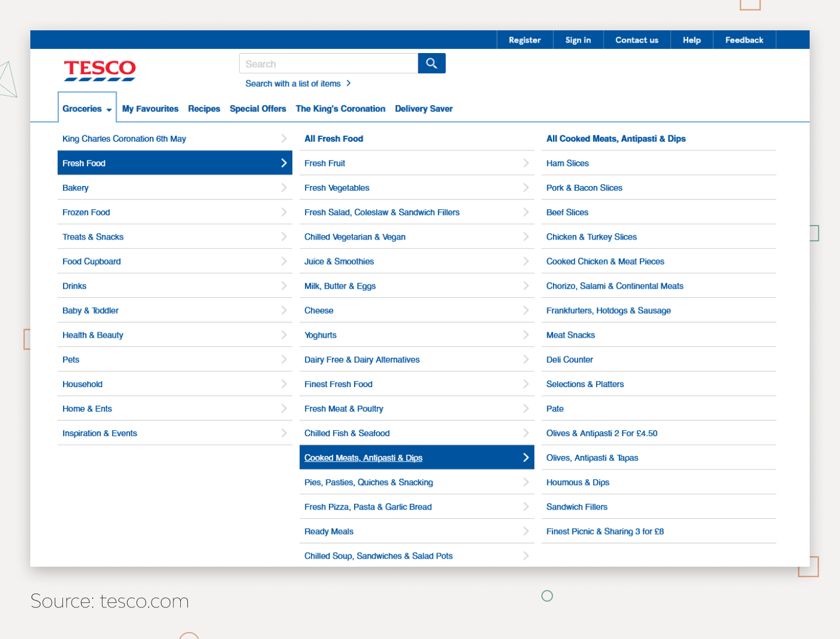Select the Fresh Food category

click(175, 163)
